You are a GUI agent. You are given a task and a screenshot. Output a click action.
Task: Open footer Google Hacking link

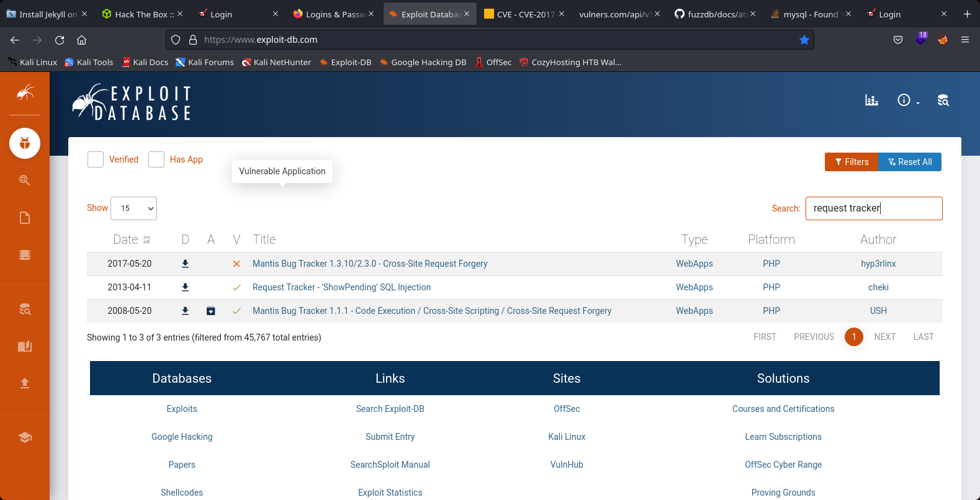click(182, 437)
